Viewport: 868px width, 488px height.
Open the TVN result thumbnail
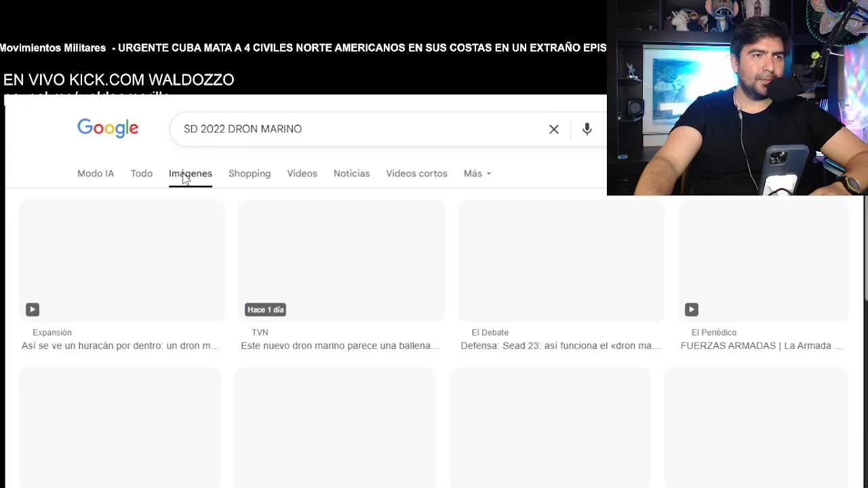(342, 261)
